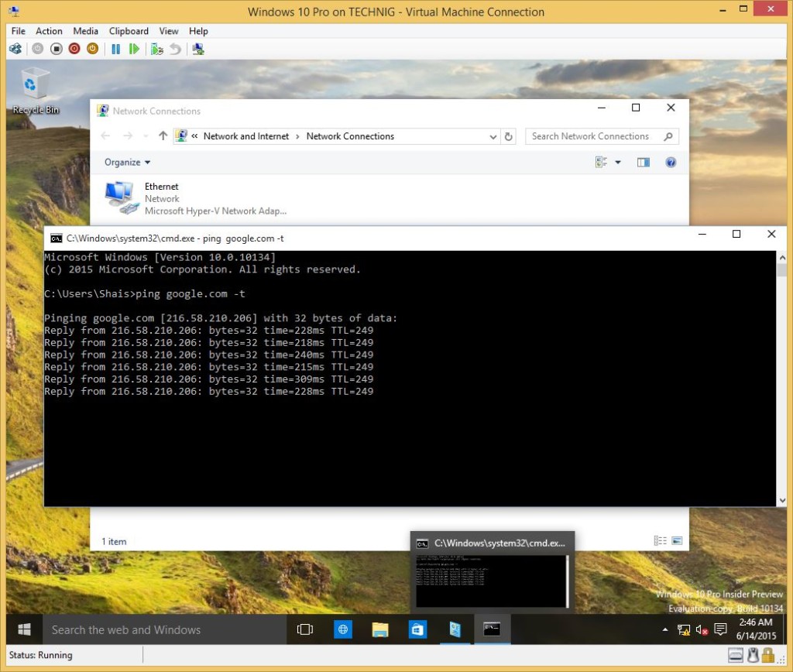Open Network Connections help
Image resolution: width=793 pixels, height=672 pixels.
671,162
